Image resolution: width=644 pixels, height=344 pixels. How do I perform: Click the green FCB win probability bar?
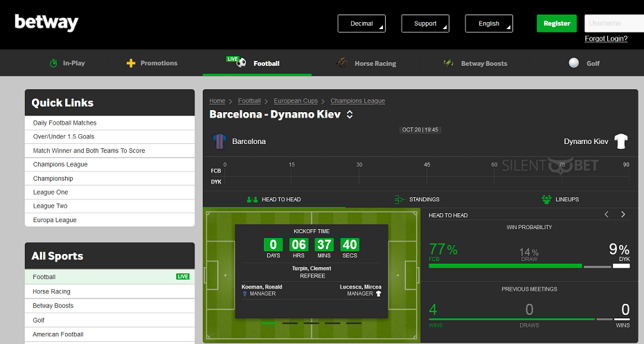(506, 266)
